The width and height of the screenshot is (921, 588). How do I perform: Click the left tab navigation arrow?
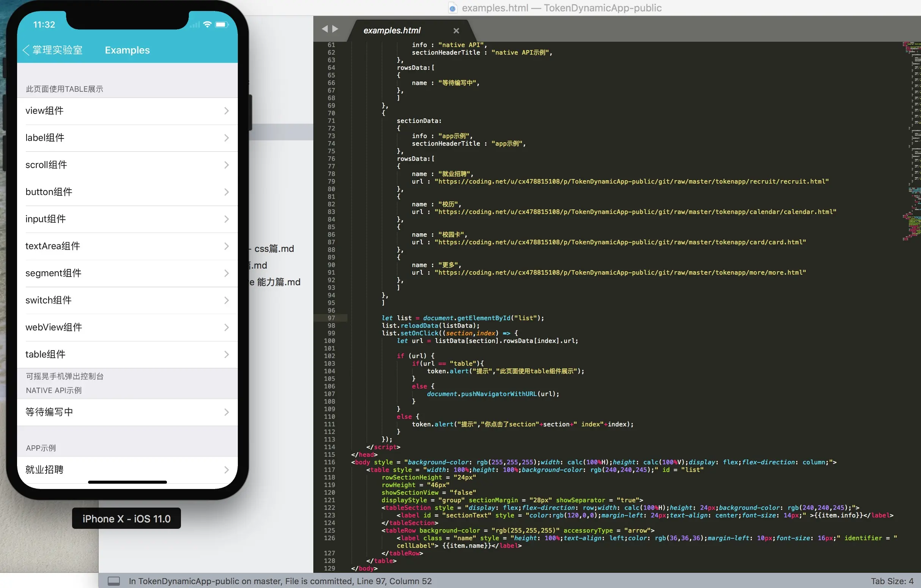325,29
